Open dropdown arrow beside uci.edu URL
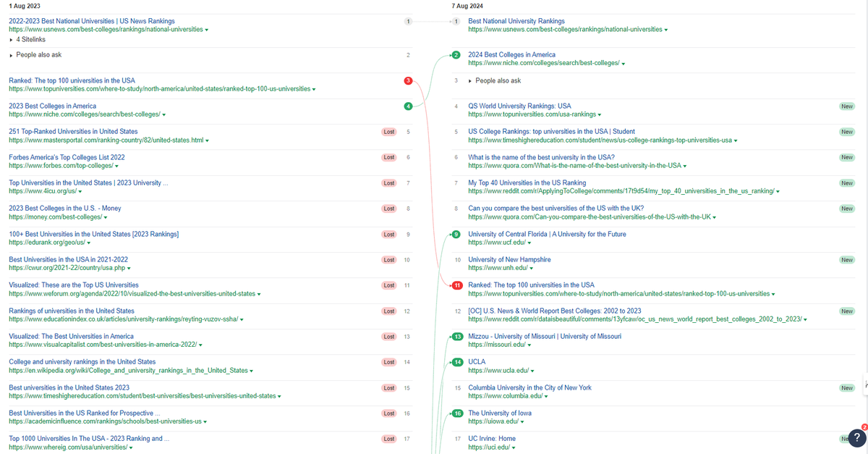The width and height of the screenshot is (868, 454). 513,447
